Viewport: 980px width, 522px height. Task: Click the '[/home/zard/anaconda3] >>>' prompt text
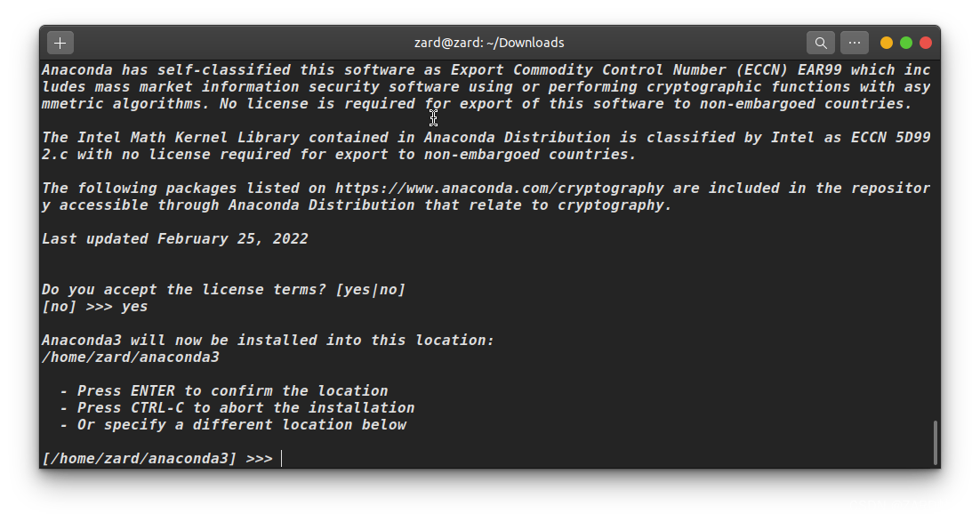click(x=157, y=458)
